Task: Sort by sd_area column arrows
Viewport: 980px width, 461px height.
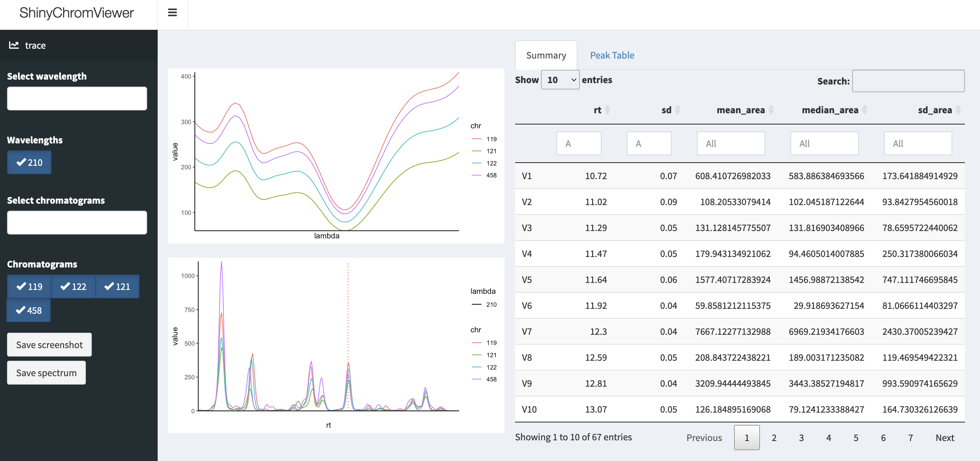Action: coord(958,110)
